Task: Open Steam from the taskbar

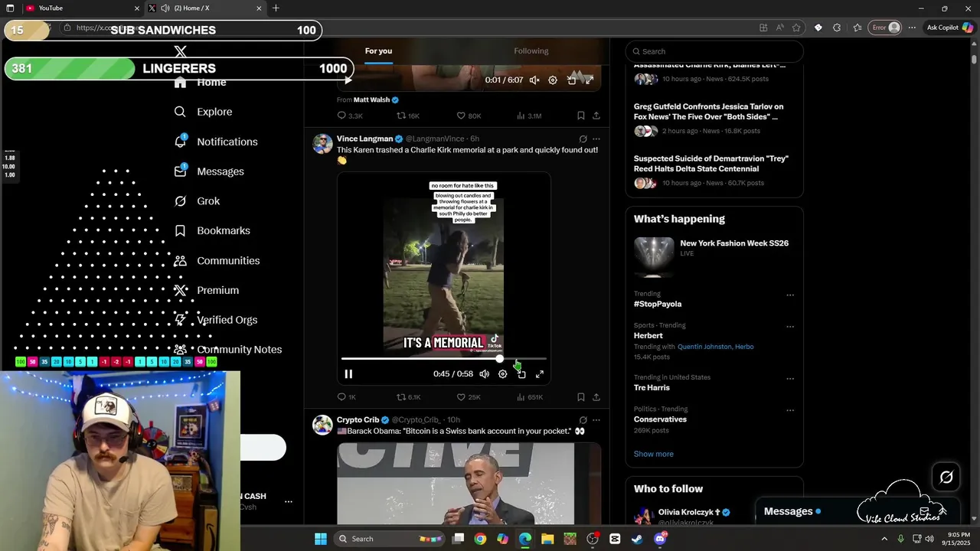Action: [637, 539]
